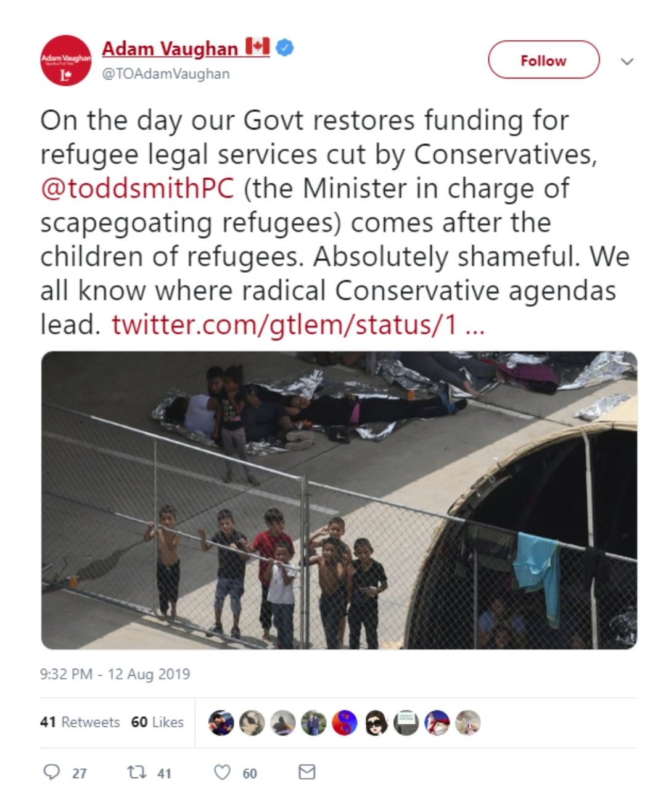Open the @TOAdamVaughan handle
Image resolution: width=666 pixels, height=812 pixels.
tap(165, 74)
